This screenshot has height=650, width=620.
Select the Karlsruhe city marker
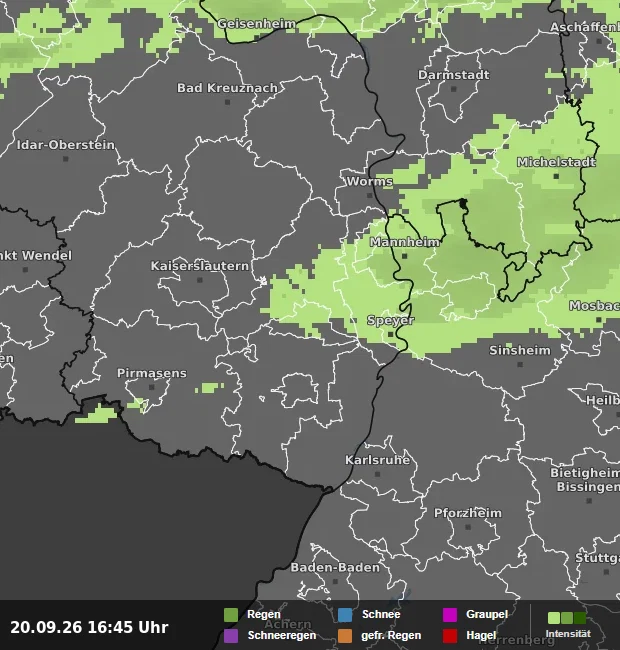point(377,474)
